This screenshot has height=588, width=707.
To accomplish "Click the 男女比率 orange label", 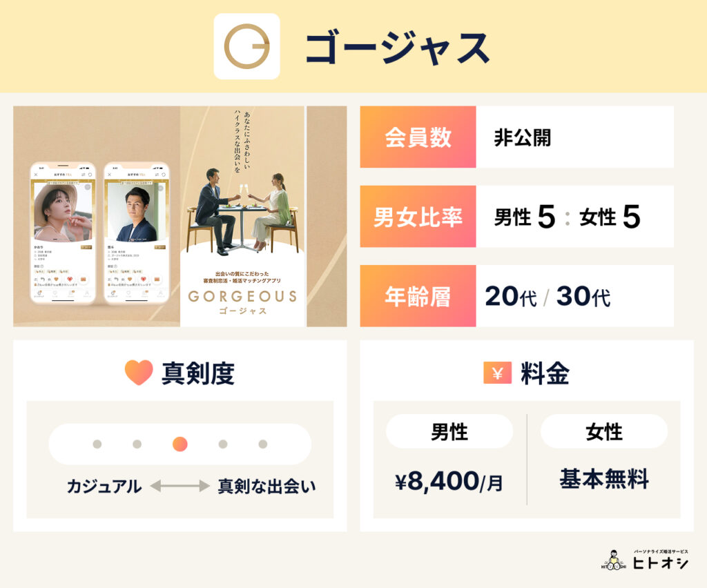I will [x=418, y=217].
